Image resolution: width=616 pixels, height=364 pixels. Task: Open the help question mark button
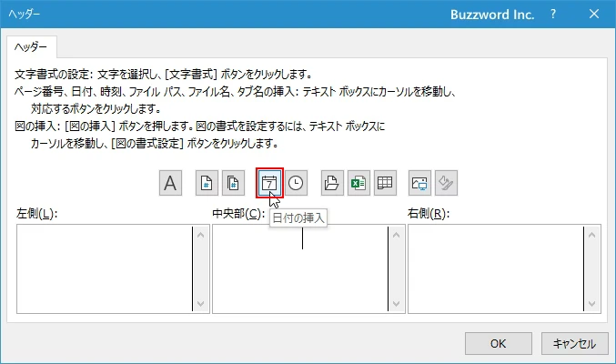tap(553, 15)
